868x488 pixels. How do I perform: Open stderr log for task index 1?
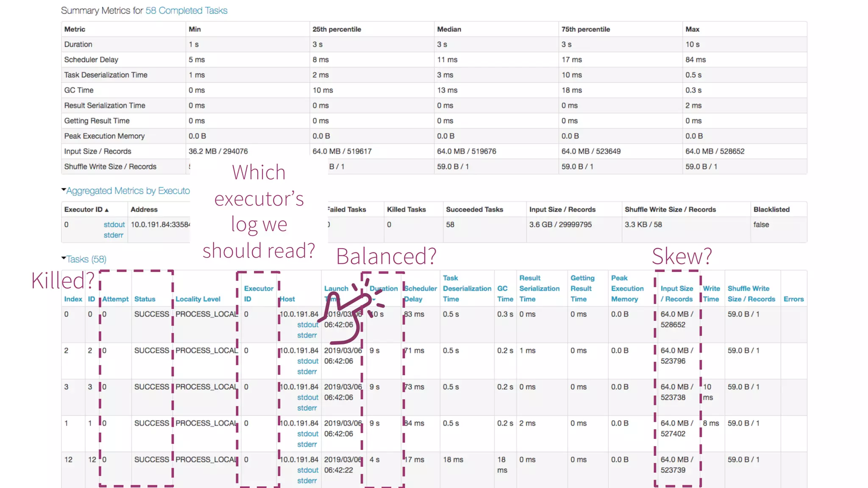[x=307, y=445]
